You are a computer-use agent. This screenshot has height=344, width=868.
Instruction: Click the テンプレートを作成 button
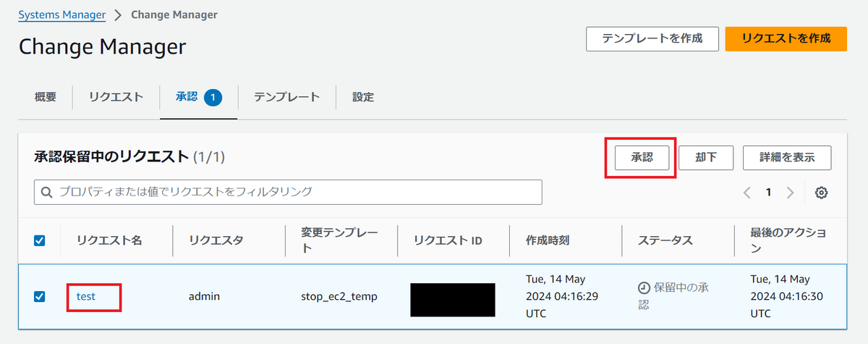tap(652, 38)
